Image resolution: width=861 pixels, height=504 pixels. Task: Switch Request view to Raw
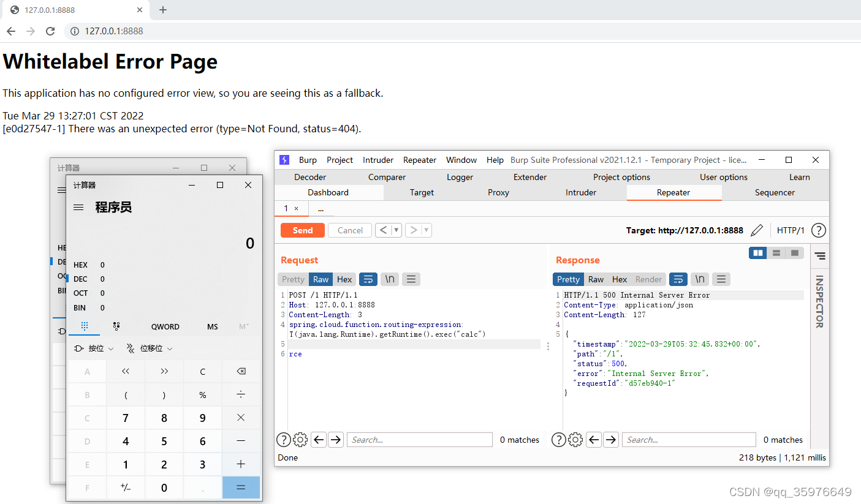pyautogui.click(x=321, y=279)
